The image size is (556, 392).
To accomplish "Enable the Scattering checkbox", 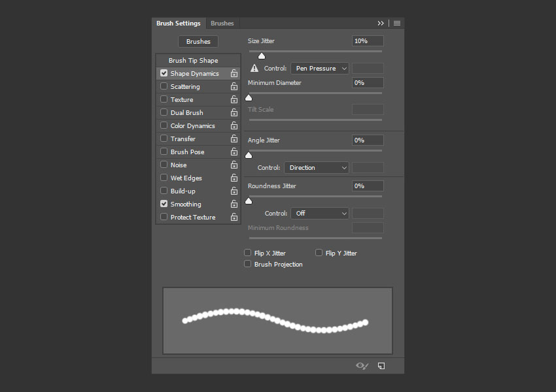I will [164, 87].
